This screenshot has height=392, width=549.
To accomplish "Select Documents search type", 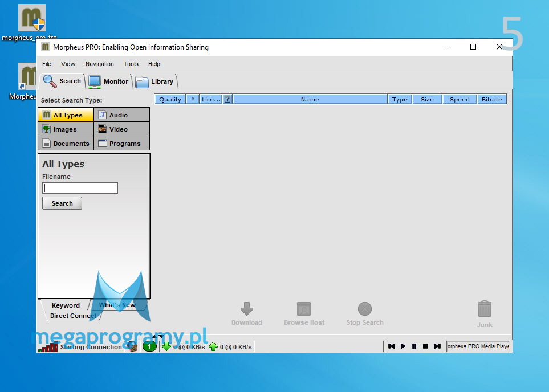I will (66, 144).
